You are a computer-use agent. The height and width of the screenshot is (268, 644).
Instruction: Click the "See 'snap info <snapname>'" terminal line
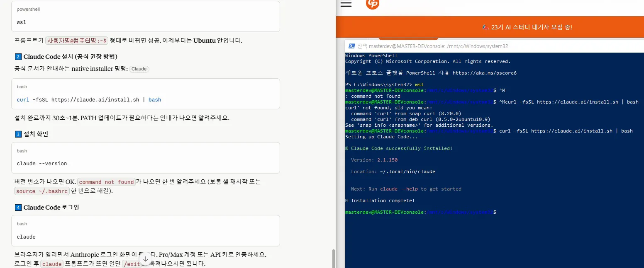click(x=419, y=125)
